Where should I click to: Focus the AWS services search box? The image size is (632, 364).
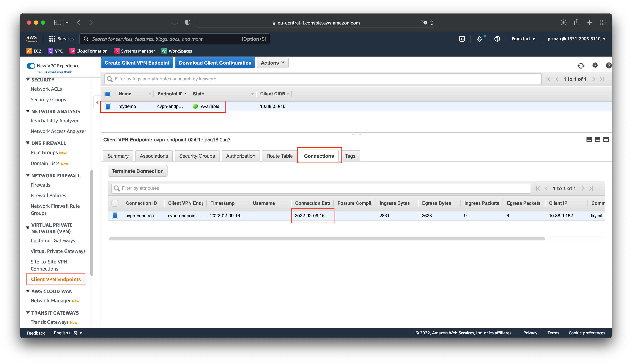click(x=175, y=39)
